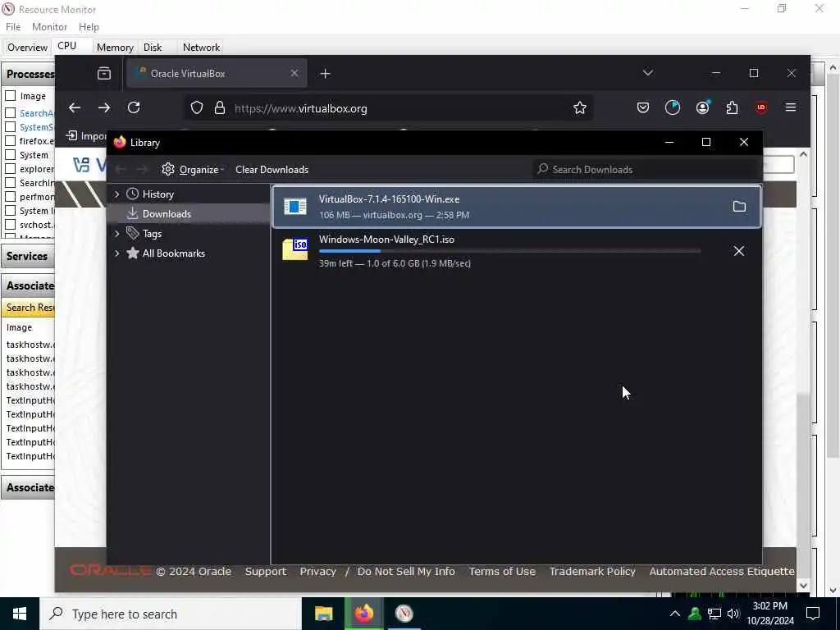Open a new Firefox tab
Viewport: 840px width, 630px height.
(x=325, y=73)
